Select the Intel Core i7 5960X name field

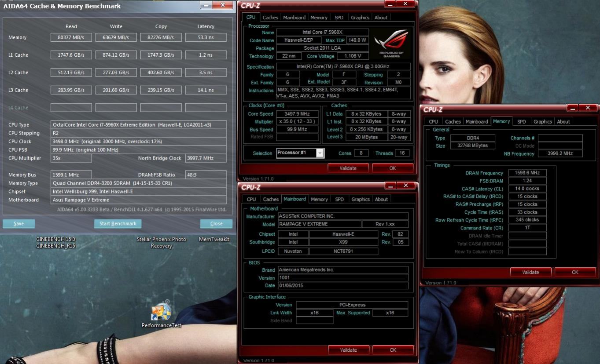322,33
